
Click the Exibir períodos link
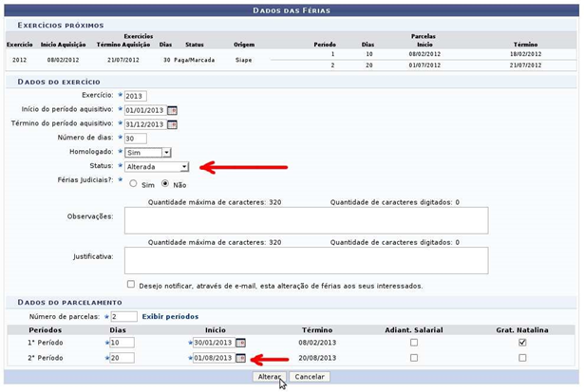click(x=170, y=317)
